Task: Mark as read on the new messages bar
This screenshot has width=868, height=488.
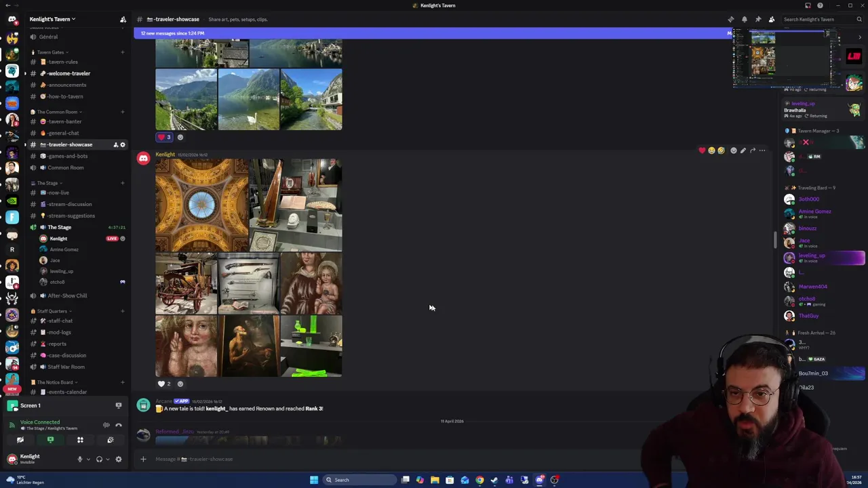Action: pyautogui.click(x=730, y=33)
